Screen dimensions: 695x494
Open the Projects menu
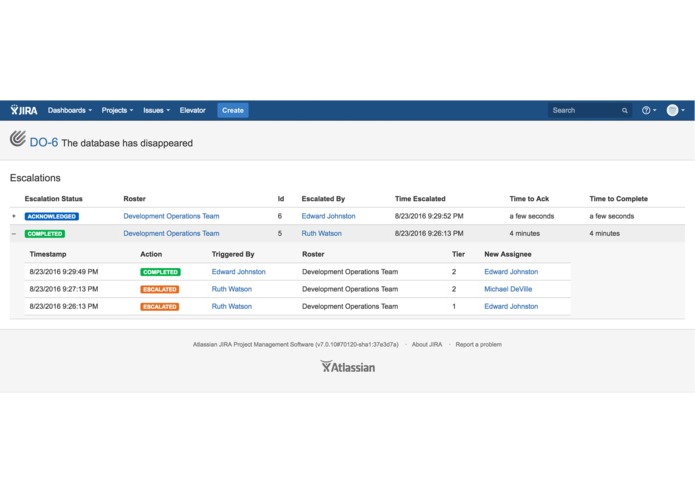(x=117, y=110)
